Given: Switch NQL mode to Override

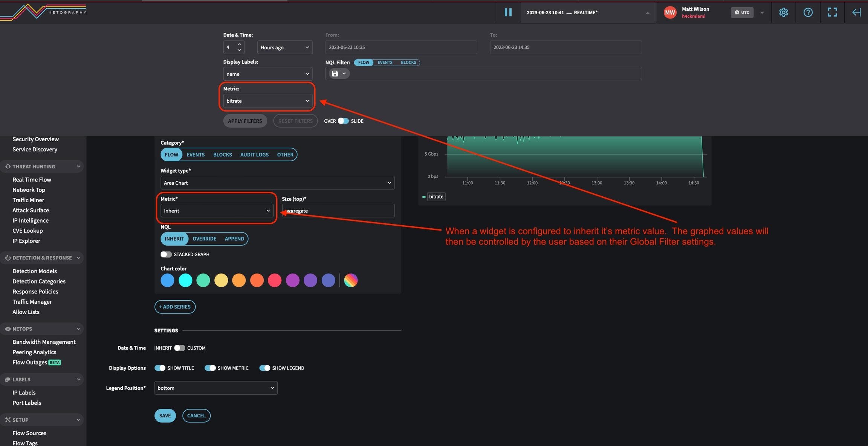Looking at the screenshot, I should (204, 239).
